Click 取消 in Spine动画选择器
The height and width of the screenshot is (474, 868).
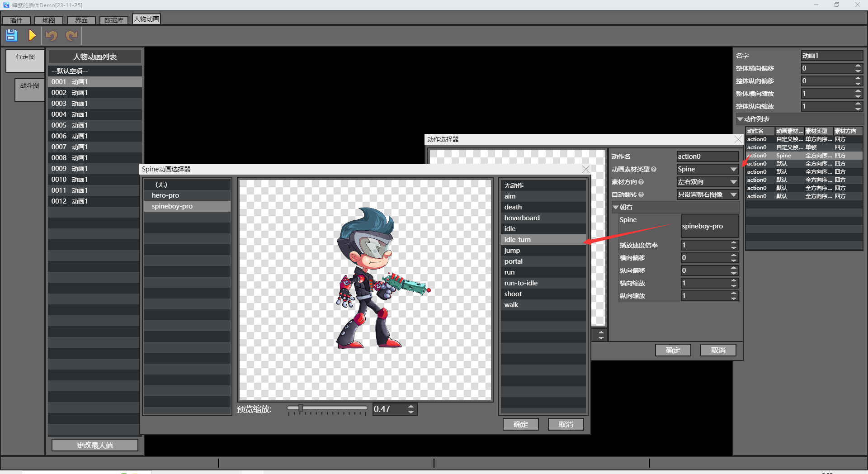tap(566, 424)
